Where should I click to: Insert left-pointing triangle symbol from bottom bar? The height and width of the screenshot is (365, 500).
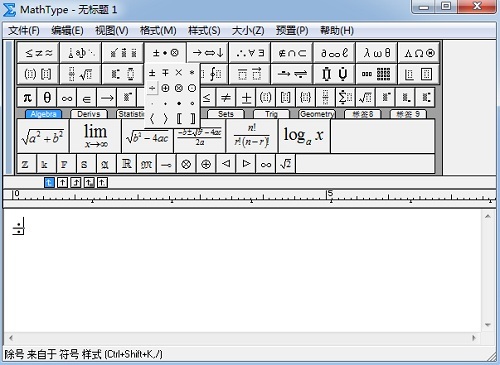coord(226,164)
